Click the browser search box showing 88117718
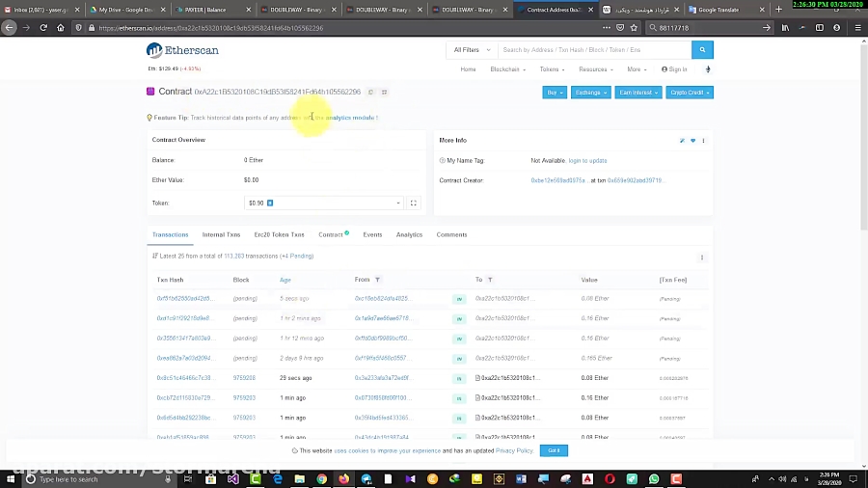The image size is (868, 488). click(x=709, y=28)
